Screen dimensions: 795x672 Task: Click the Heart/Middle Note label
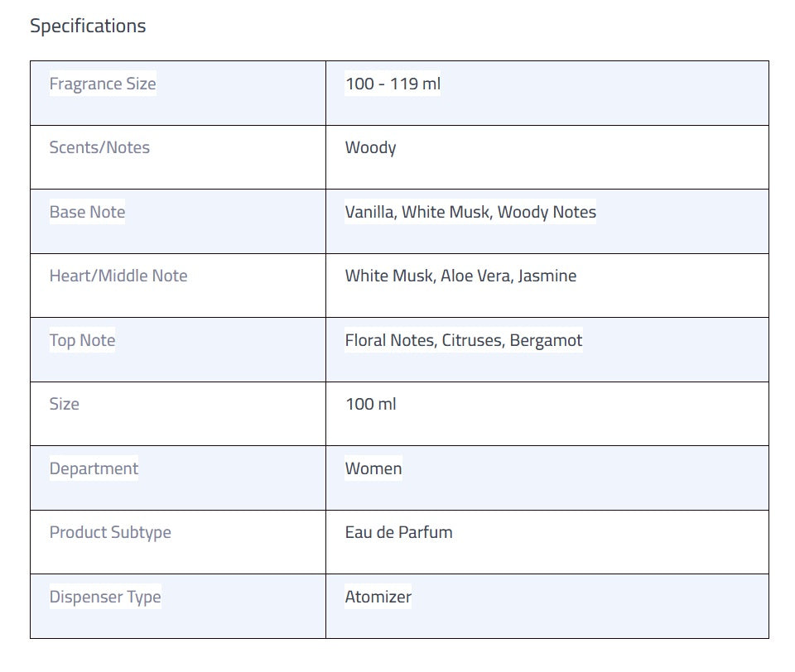[118, 276]
